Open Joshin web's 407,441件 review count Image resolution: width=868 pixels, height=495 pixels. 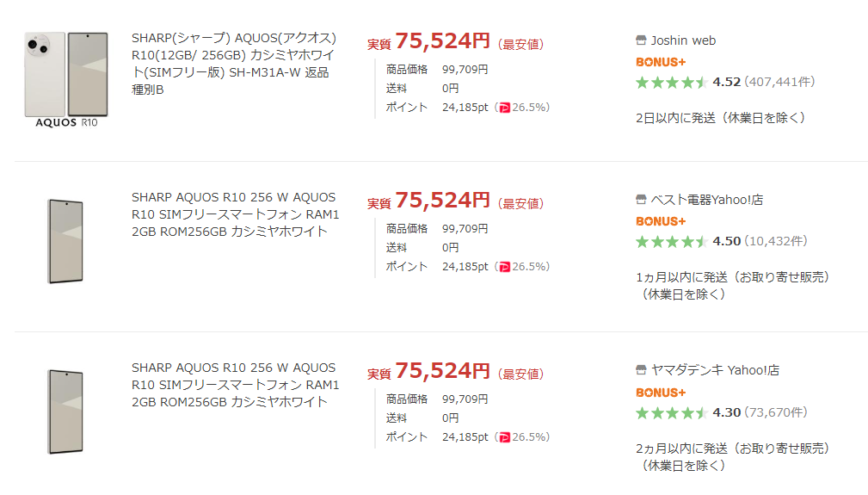click(x=779, y=82)
